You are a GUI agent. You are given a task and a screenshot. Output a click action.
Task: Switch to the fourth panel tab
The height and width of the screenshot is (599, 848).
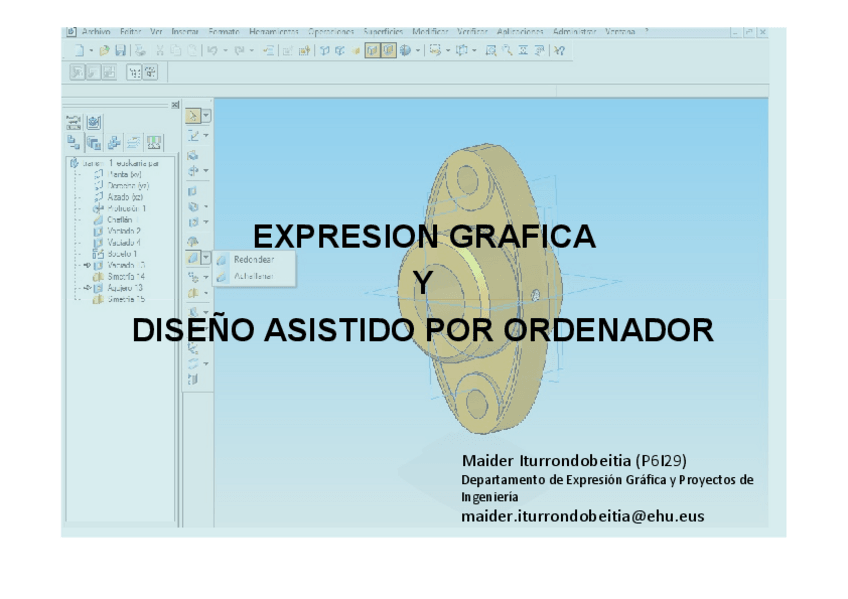coord(134,143)
